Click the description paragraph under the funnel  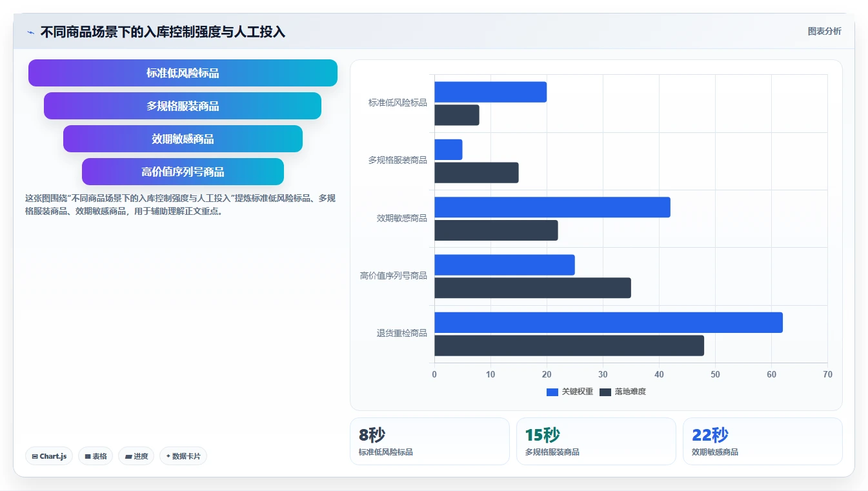[x=181, y=205]
